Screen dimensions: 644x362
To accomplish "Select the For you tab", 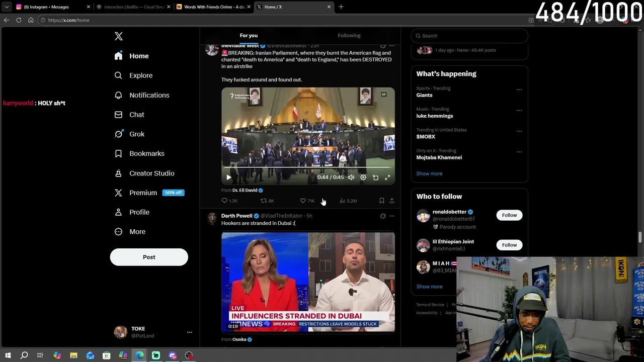I will 249,35.
